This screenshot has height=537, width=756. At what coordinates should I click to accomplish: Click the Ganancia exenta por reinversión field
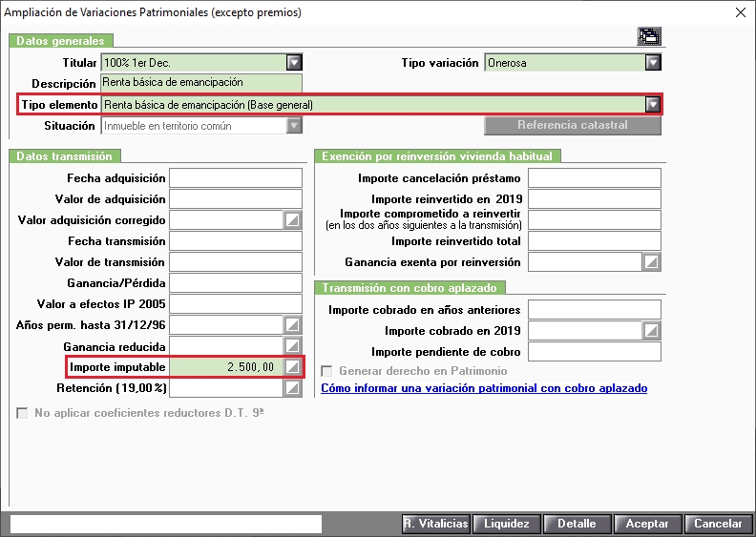tap(585, 262)
